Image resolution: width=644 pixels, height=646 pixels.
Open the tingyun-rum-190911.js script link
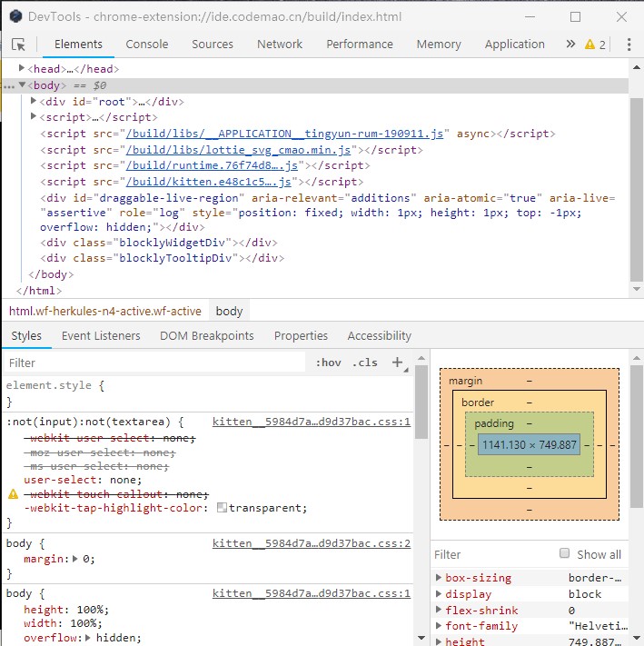[284, 134]
